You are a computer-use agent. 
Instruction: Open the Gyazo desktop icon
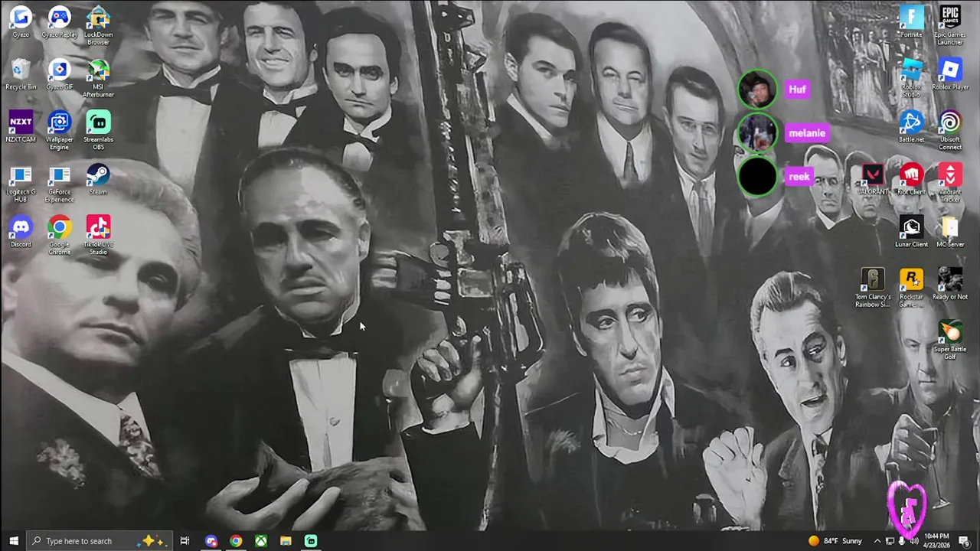21,21
